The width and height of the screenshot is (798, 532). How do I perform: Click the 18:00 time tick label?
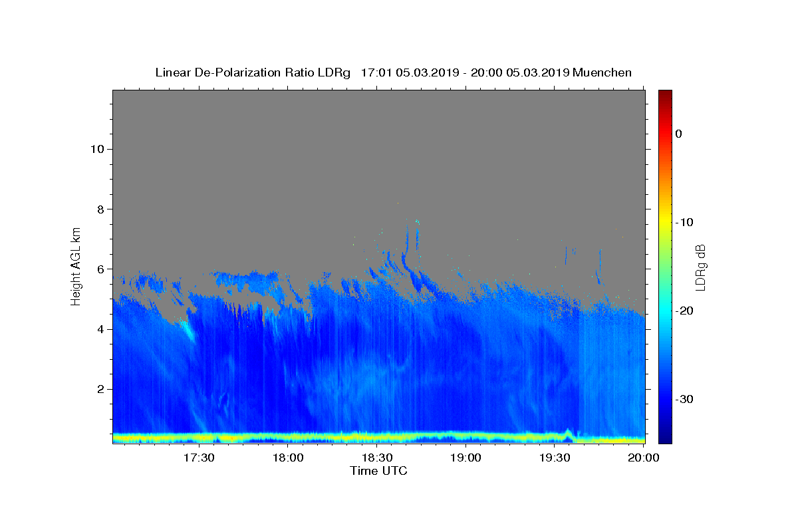pos(289,458)
